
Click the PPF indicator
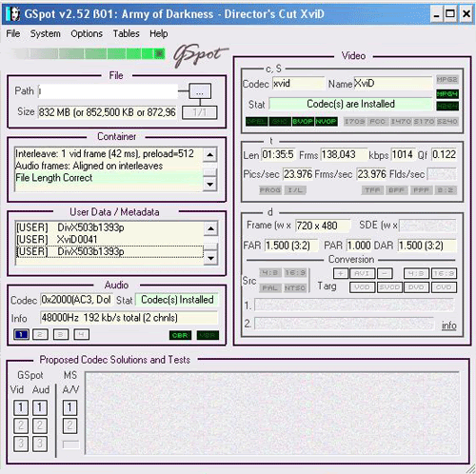[x=421, y=190]
